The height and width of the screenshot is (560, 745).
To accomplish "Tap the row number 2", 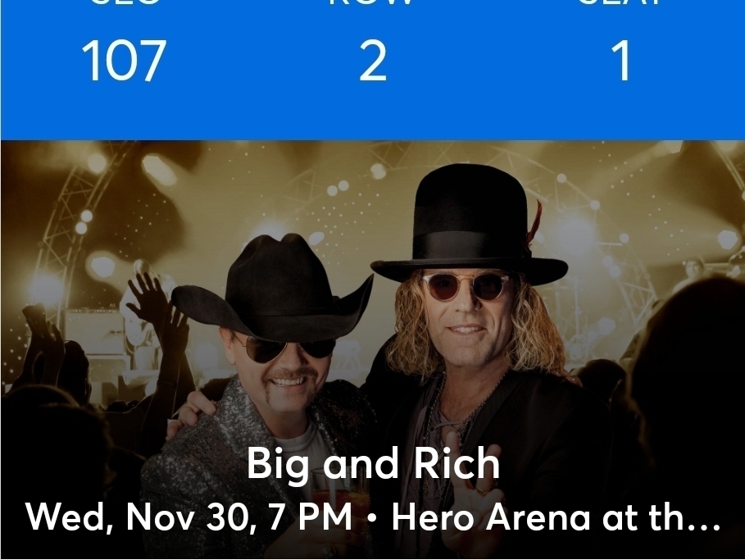I will tap(373, 61).
